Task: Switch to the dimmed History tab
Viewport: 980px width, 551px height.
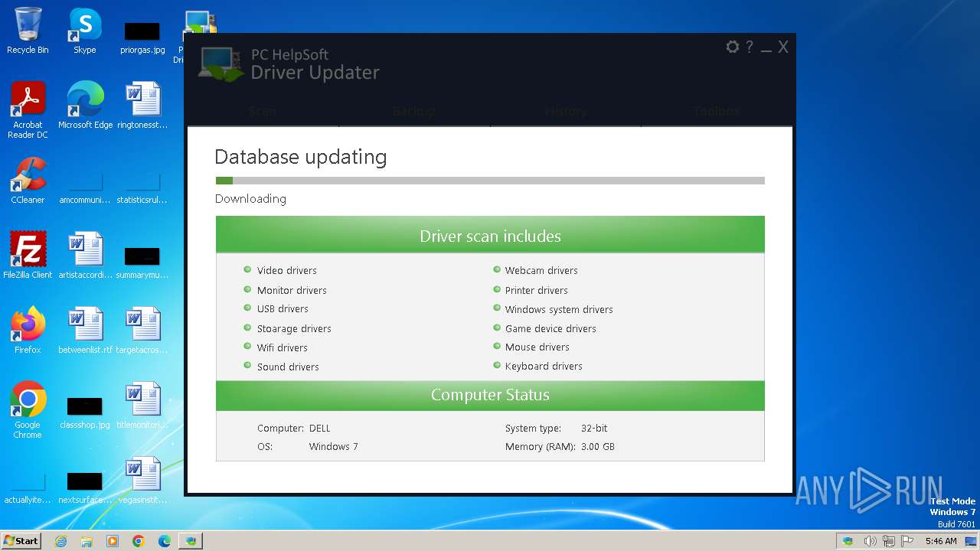Action: coord(566,111)
